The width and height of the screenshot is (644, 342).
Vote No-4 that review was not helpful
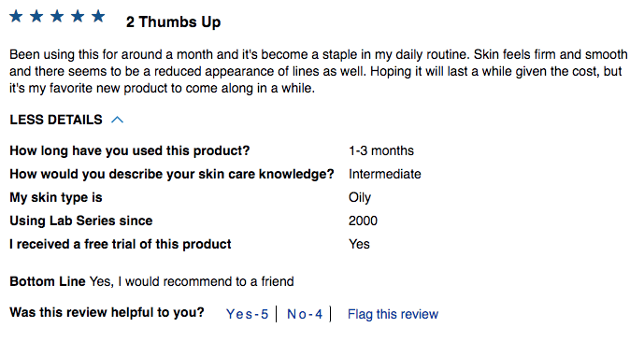tap(305, 314)
